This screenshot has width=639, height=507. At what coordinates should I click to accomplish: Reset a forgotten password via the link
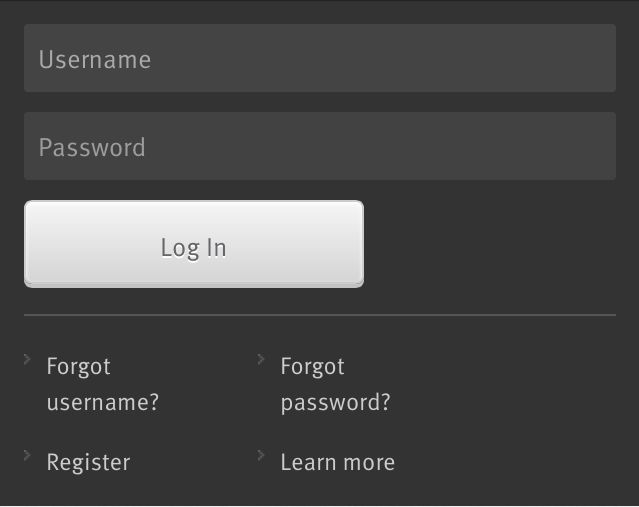[x=335, y=384]
